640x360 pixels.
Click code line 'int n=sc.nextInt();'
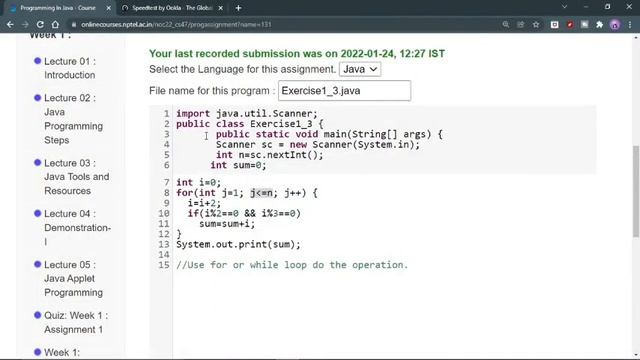269,155
